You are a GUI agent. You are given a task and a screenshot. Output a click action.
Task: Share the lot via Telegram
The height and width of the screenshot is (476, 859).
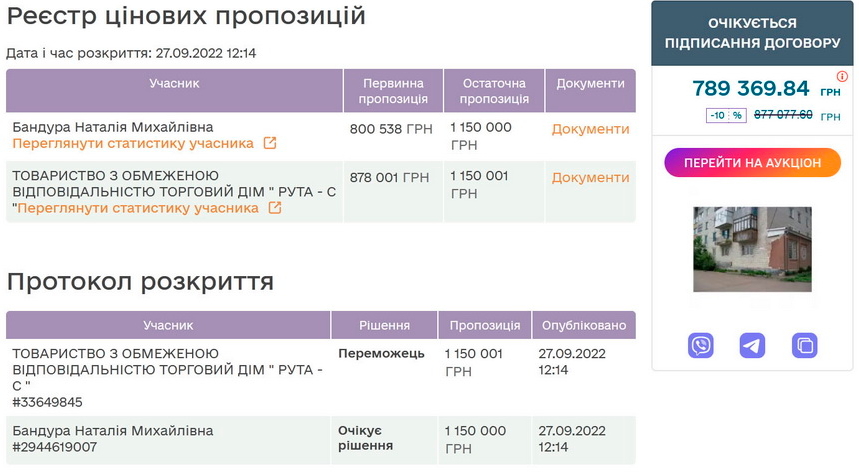click(752, 346)
